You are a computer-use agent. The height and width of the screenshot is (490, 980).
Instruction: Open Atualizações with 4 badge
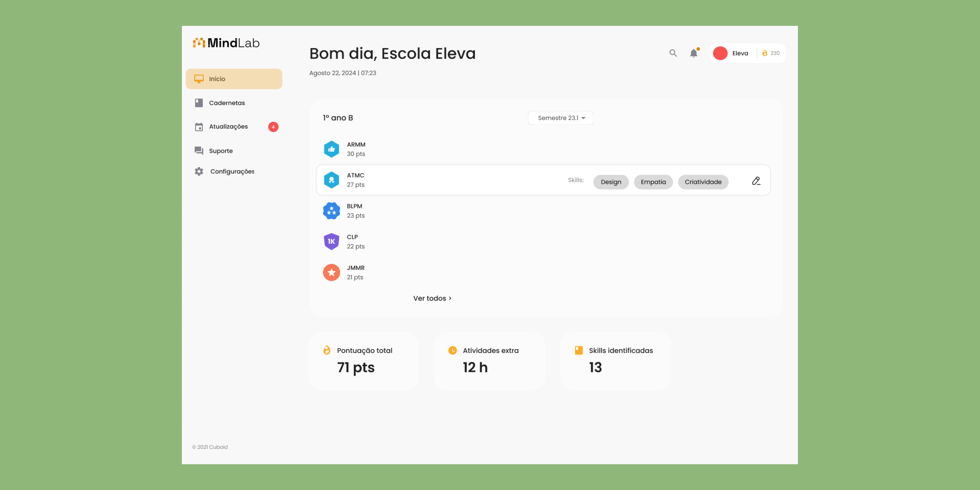[x=228, y=127]
